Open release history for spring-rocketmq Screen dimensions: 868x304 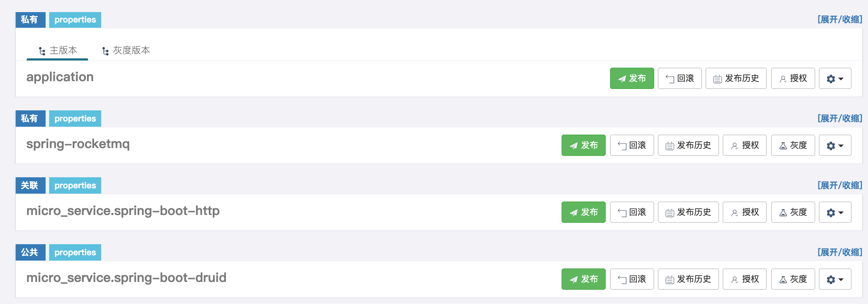[688, 146]
